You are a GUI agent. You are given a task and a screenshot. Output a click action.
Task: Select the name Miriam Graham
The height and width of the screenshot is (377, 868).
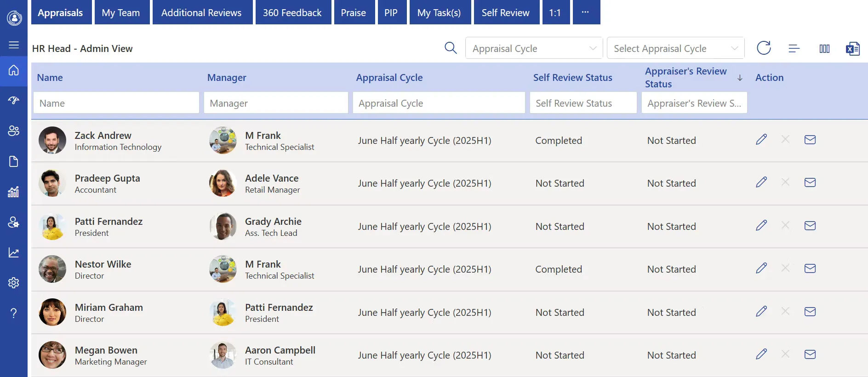pyautogui.click(x=109, y=308)
